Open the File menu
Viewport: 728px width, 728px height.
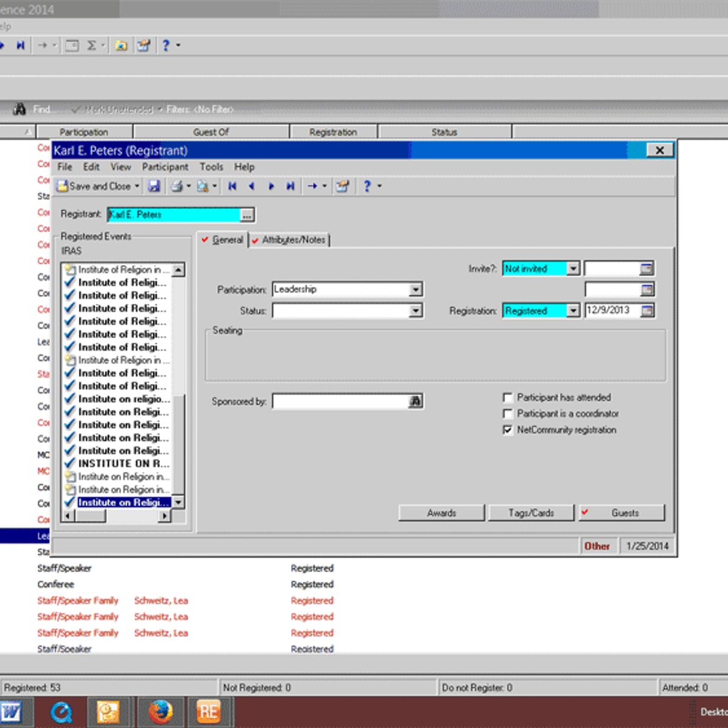tap(64, 167)
